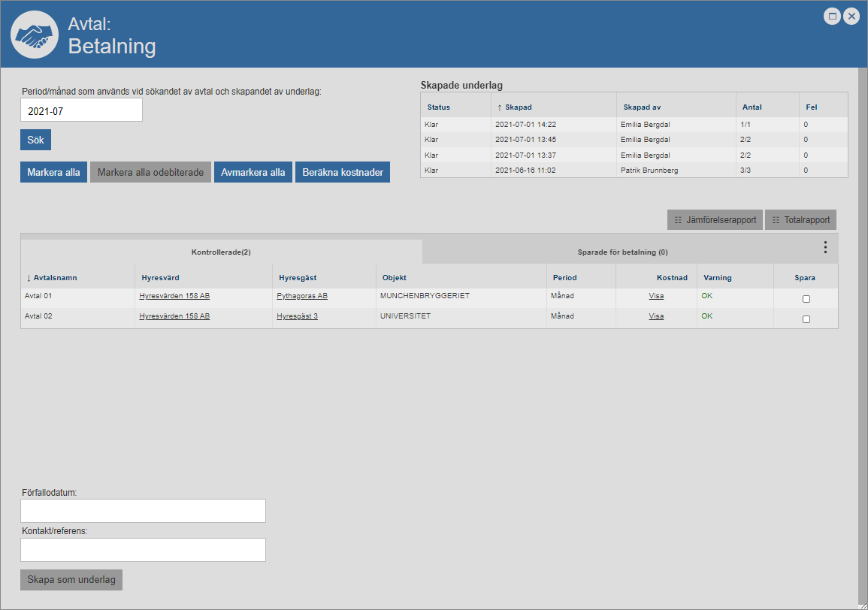Close the Betalning window
The image size is (868, 610).
coord(851,17)
